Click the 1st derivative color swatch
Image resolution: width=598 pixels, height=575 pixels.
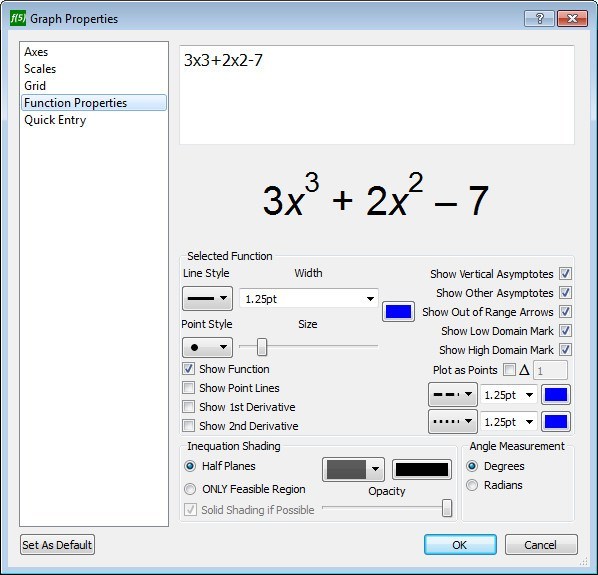(x=556, y=395)
